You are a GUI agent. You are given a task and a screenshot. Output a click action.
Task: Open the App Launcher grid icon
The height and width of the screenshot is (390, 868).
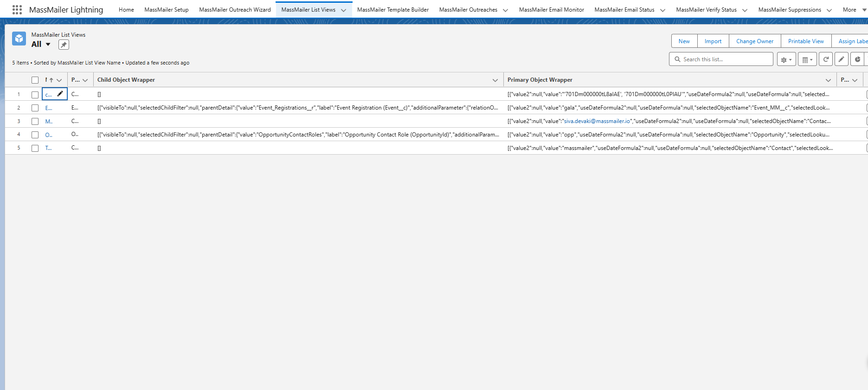click(17, 9)
